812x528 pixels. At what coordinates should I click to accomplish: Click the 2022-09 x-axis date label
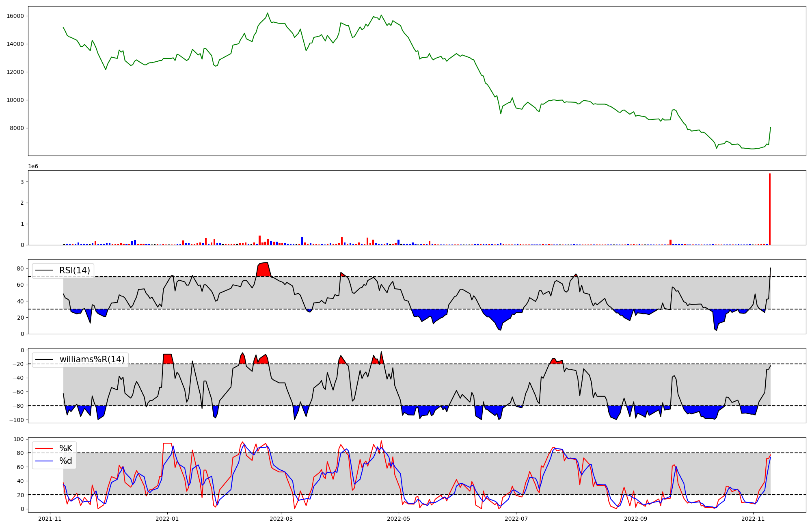coord(635,519)
